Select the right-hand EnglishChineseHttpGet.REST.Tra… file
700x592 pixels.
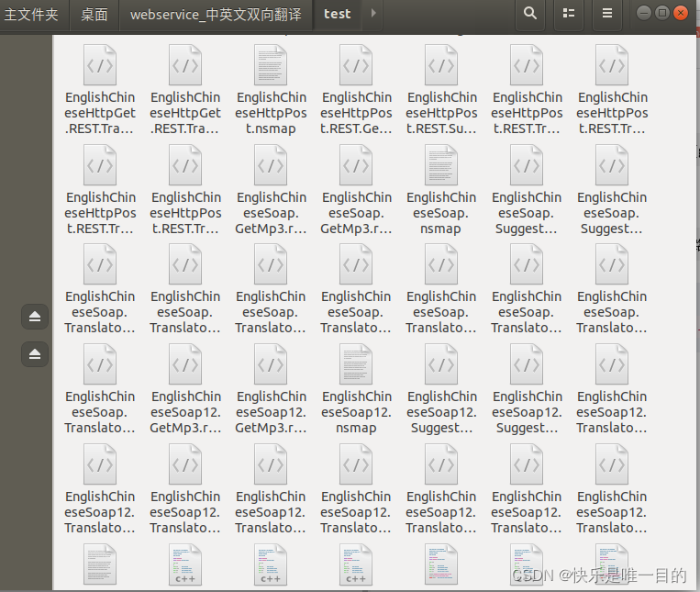tap(185, 90)
